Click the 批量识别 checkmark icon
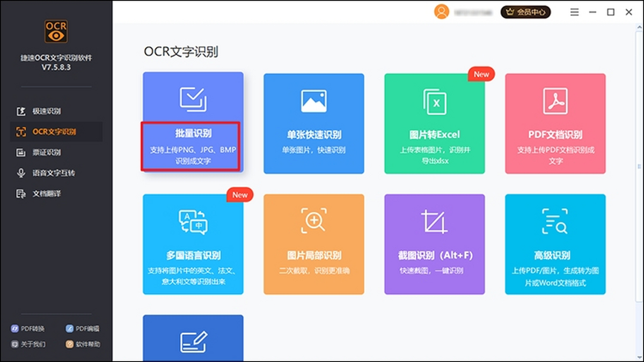The image size is (644, 362). tap(193, 99)
